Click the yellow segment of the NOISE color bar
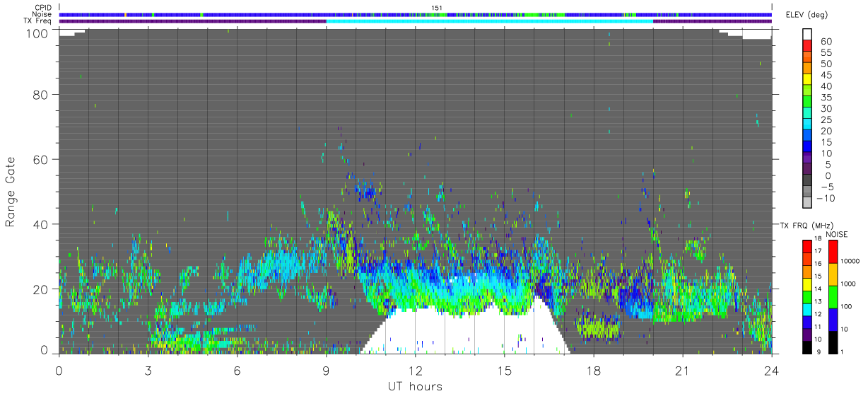 tap(832, 274)
